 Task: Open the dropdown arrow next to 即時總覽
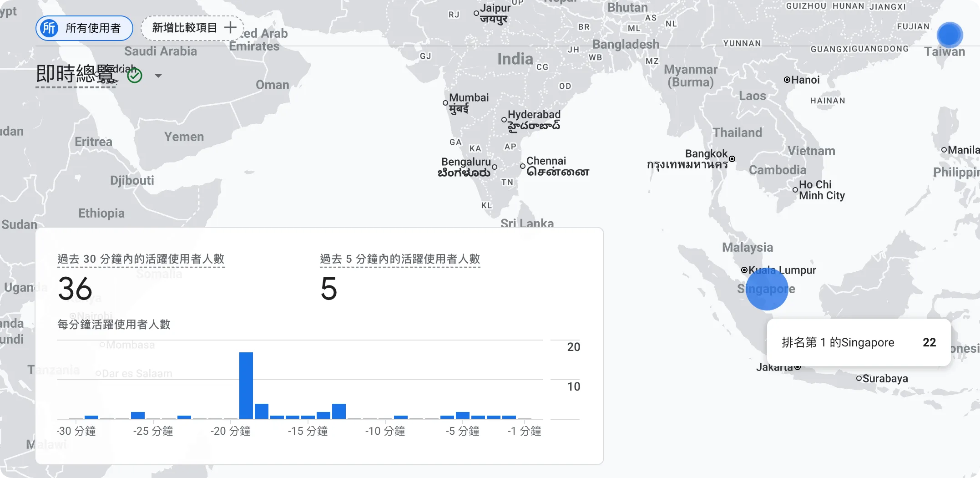coord(158,76)
